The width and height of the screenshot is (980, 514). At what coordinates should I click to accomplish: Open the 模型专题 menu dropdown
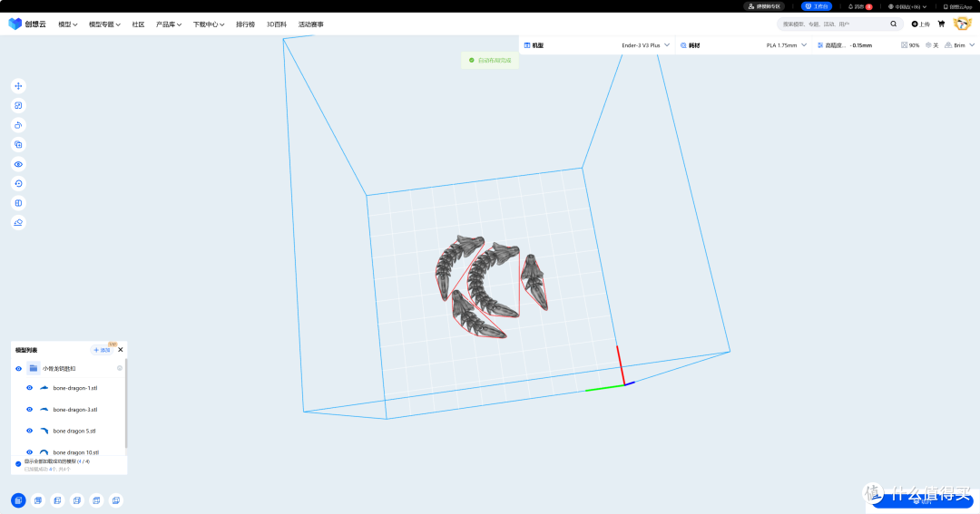tap(104, 24)
